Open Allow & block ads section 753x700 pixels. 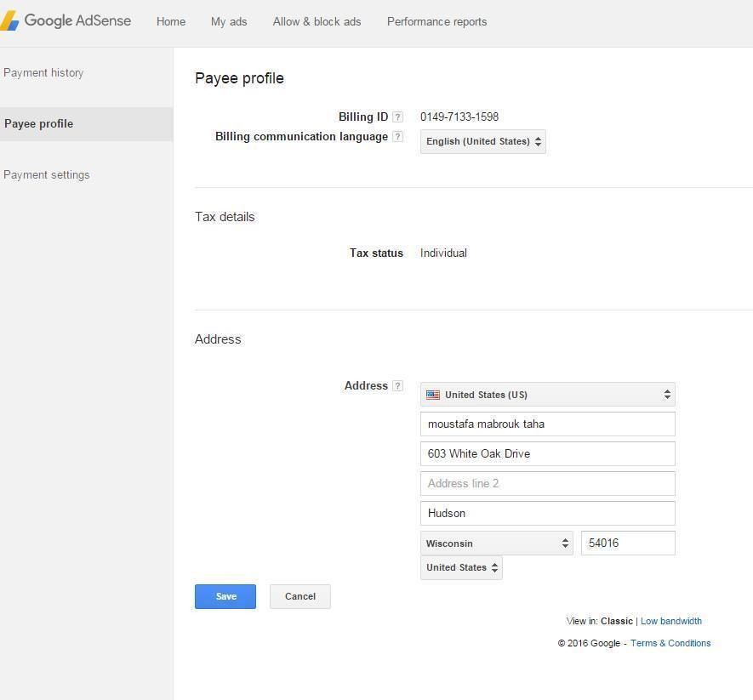tap(317, 22)
